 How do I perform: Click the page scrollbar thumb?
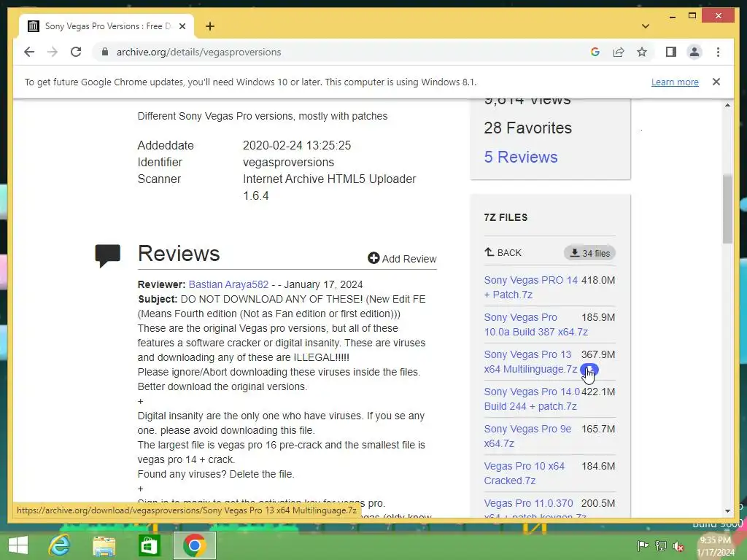coord(727,209)
